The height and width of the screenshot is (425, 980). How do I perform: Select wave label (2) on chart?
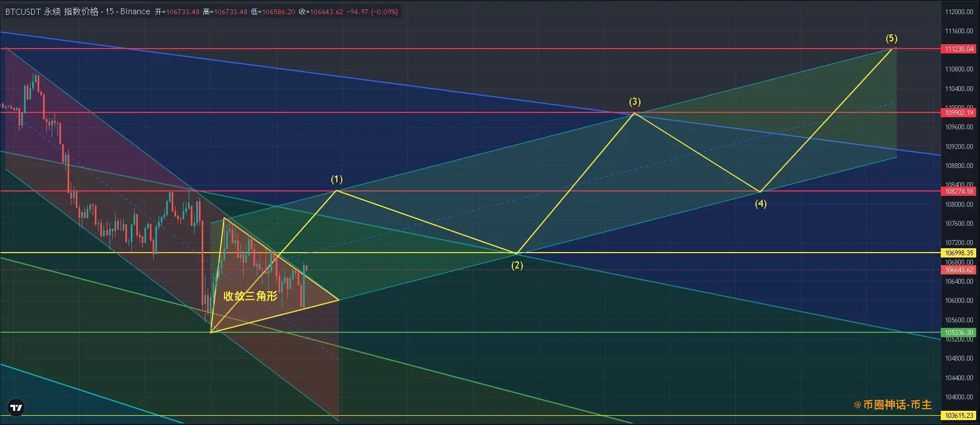coord(517,266)
